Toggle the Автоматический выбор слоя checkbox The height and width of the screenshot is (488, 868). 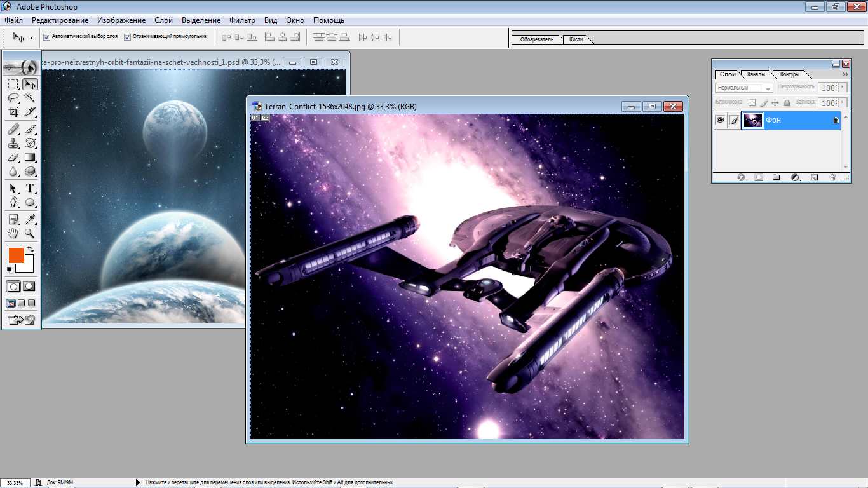(47, 37)
